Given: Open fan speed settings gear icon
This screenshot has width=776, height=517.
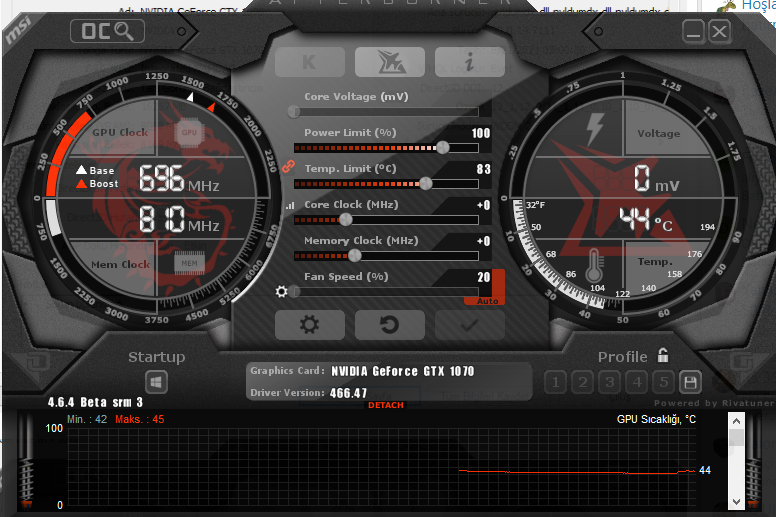Looking at the screenshot, I should tap(282, 291).
